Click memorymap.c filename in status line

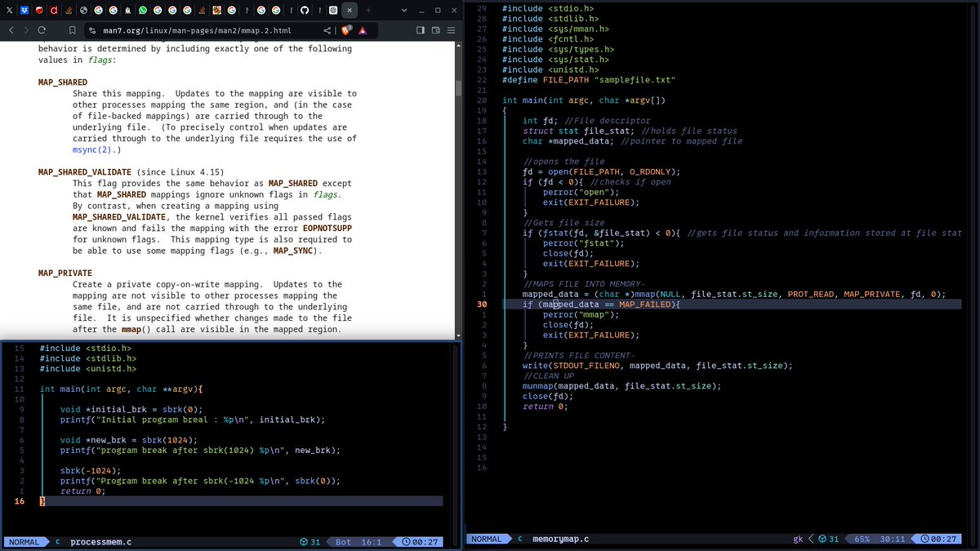[560, 540]
